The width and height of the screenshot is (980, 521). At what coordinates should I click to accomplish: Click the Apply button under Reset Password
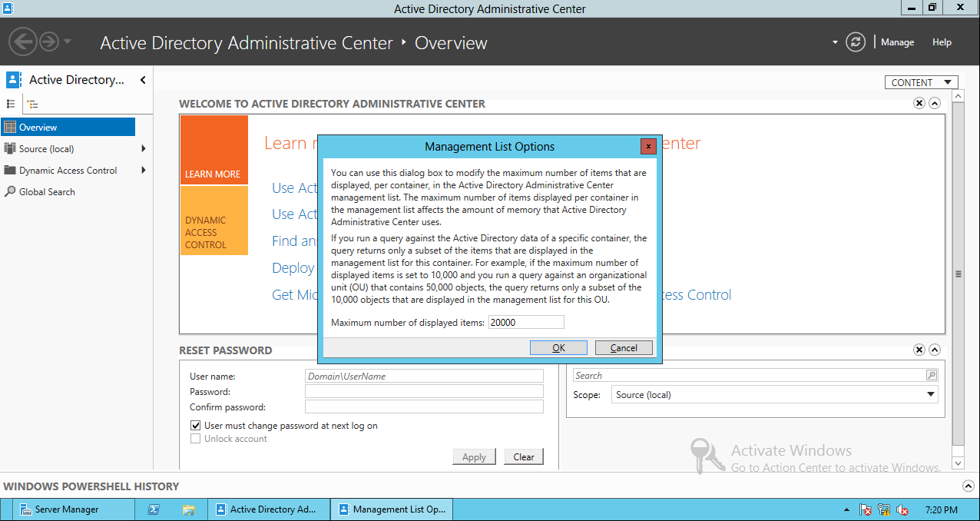(x=474, y=456)
